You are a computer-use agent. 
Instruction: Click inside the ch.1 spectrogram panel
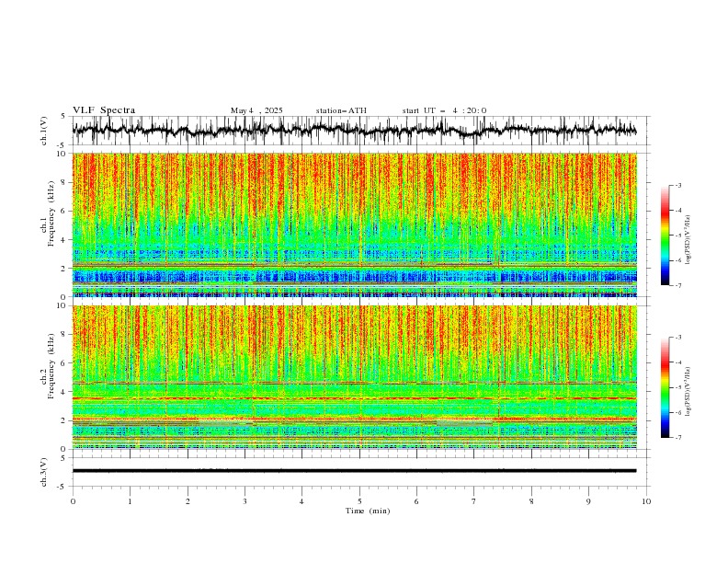point(354,224)
